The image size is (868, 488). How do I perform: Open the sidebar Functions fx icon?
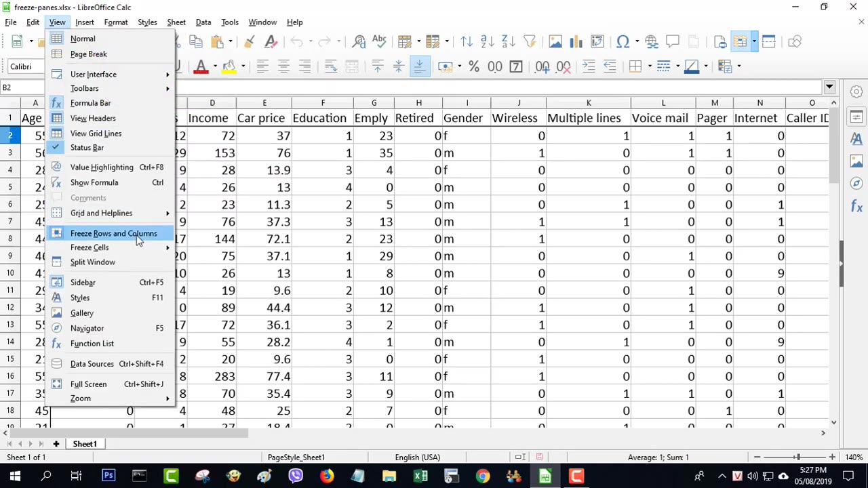click(x=856, y=207)
